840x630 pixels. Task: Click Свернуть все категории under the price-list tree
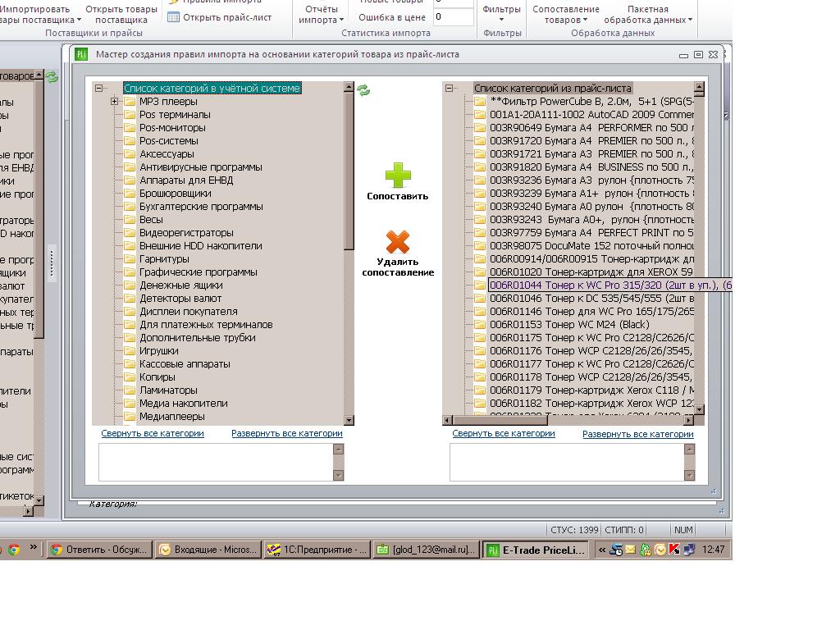coord(504,433)
